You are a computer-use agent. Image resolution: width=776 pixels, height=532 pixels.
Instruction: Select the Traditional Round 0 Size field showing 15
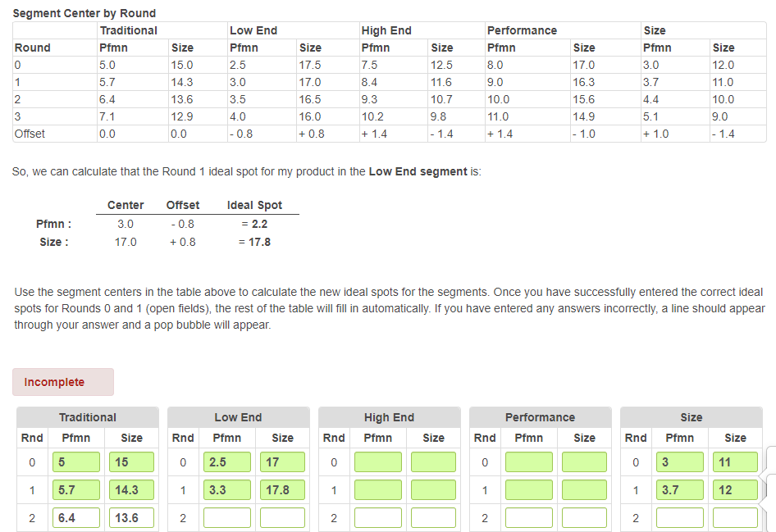[131, 462]
